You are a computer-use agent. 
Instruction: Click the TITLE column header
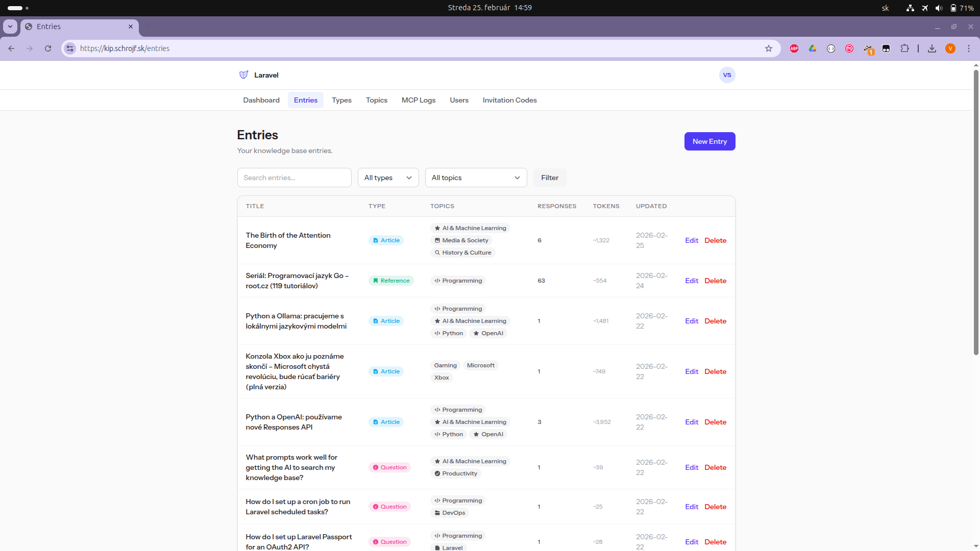point(255,206)
